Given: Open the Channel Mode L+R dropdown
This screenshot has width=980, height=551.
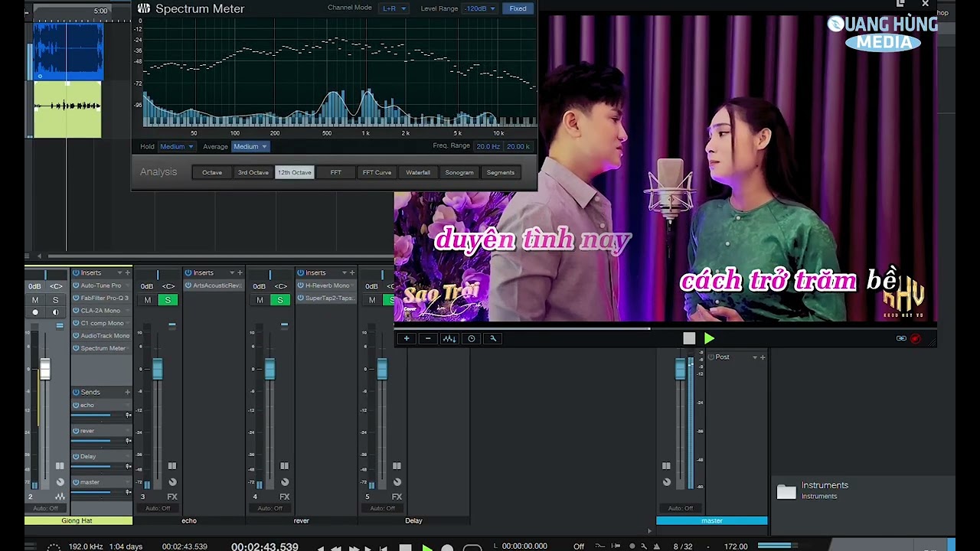Looking at the screenshot, I should click(x=394, y=8).
